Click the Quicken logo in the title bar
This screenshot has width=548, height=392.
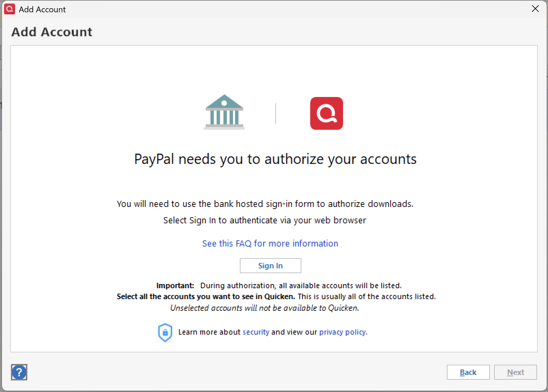coord(9,9)
